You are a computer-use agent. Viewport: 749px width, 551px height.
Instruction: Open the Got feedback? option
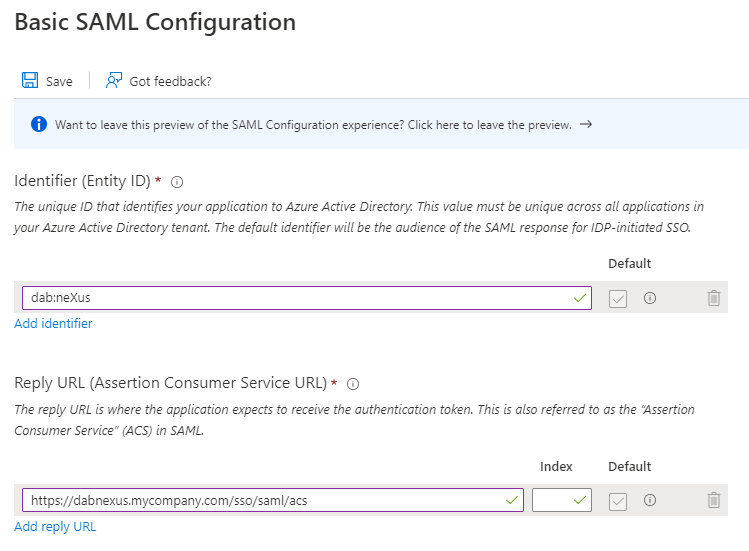tap(170, 81)
